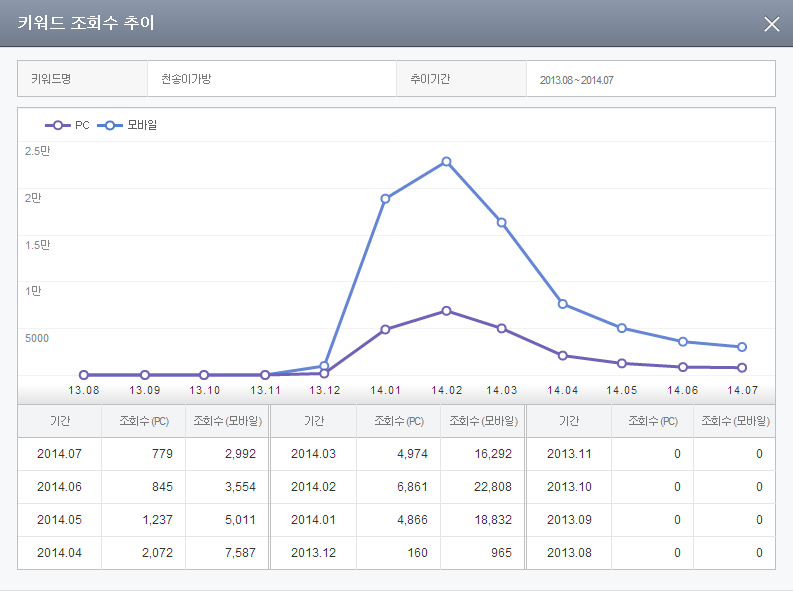Image resolution: width=793 pixels, height=592 pixels.
Task: Click the mobile data point for 14.04
Action: point(563,304)
